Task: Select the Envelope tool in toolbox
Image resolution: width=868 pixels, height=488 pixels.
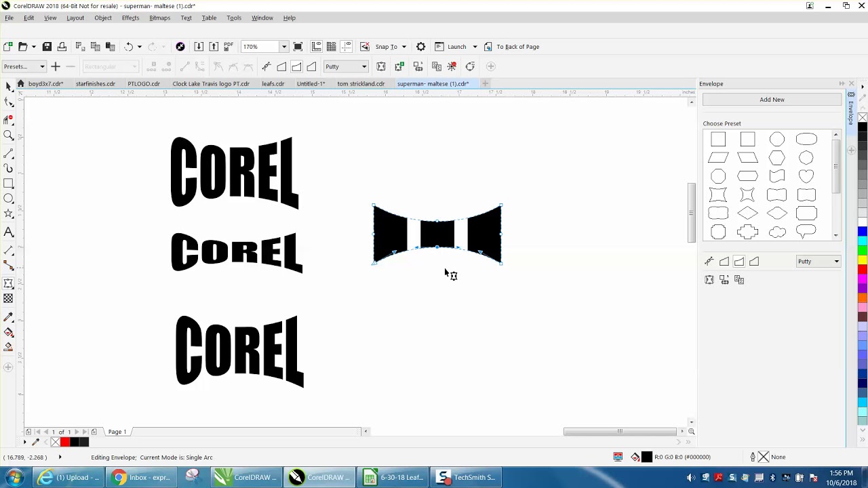Action: coord(9,283)
